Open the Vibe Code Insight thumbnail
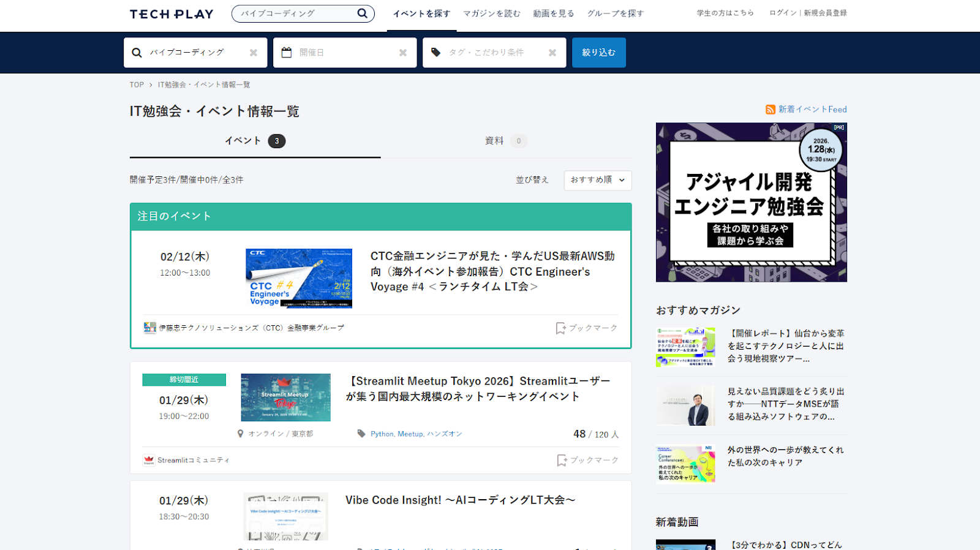 point(285,516)
